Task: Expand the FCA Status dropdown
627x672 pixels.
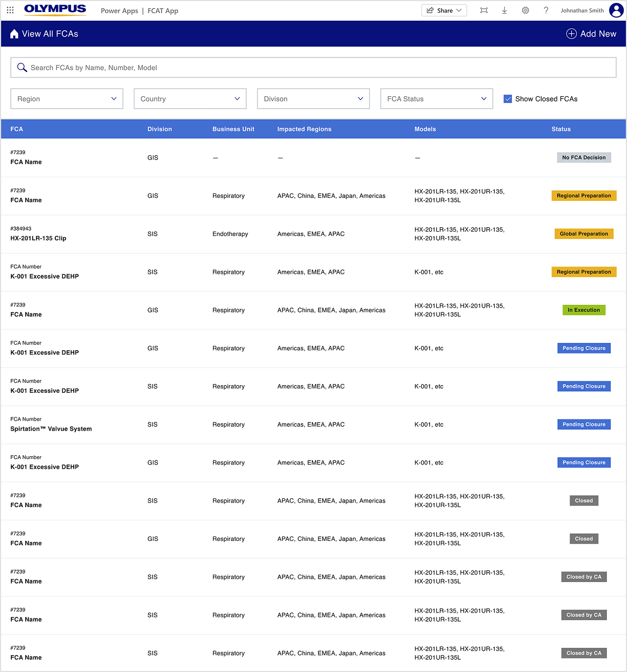Action: (436, 99)
